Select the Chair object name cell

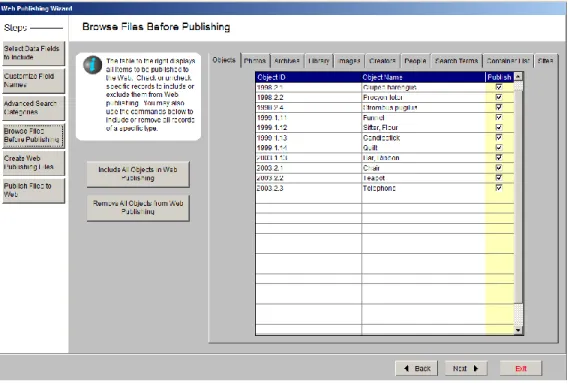424,168
